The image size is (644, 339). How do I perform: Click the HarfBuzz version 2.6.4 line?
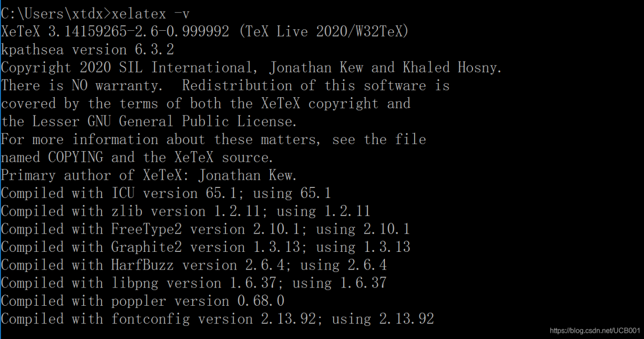click(x=194, y=265)
